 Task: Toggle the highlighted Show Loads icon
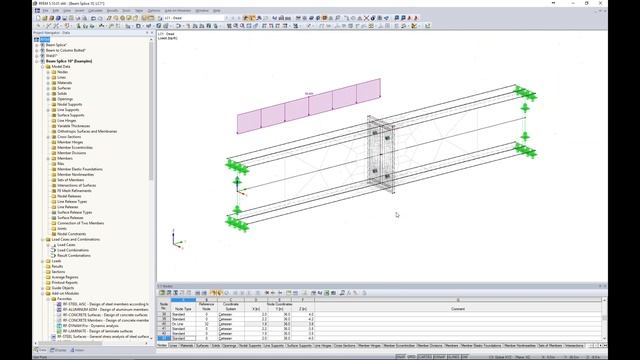[246, 18]
